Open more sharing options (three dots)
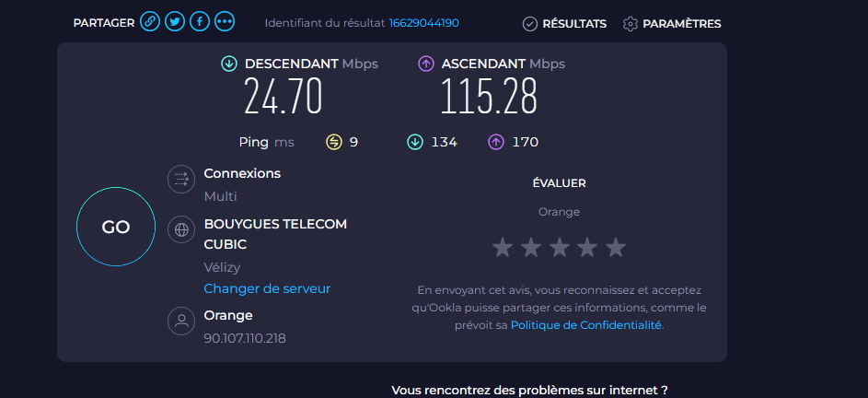The image size is (868, 398). tap(225, 22)
